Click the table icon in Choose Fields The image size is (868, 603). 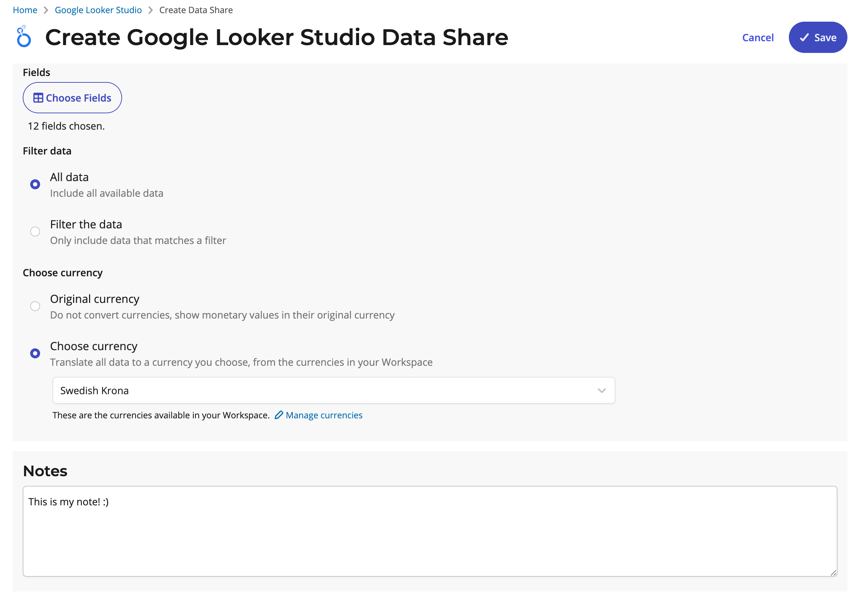pos(38,98)
